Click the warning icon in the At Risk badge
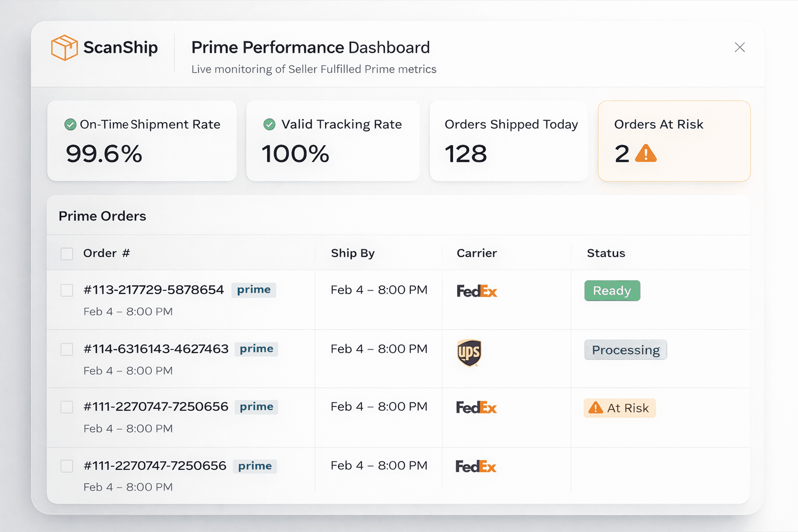The width and height of the screenshot is (798, 532). pyautogui.click(x=595, y=407)
